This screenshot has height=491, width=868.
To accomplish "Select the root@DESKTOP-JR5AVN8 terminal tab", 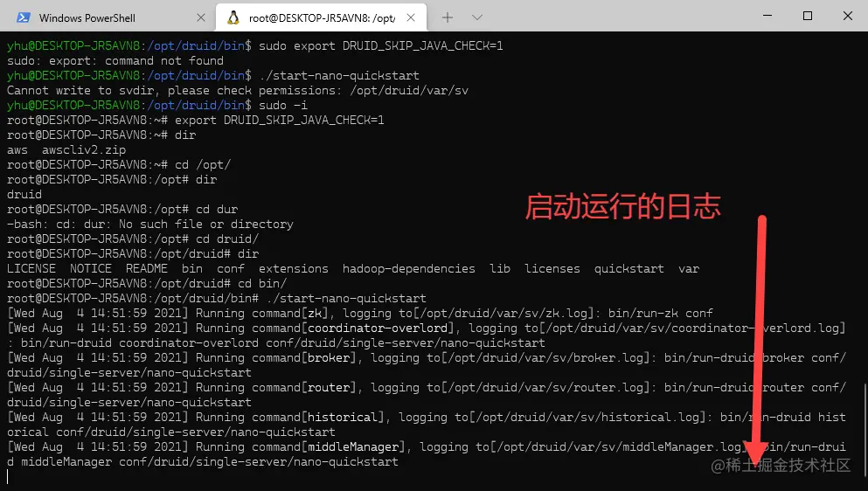I will click(x=321, y=17).
